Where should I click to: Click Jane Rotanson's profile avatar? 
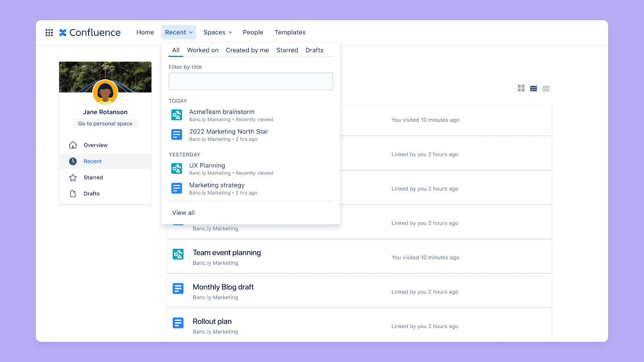pos(105,93)
